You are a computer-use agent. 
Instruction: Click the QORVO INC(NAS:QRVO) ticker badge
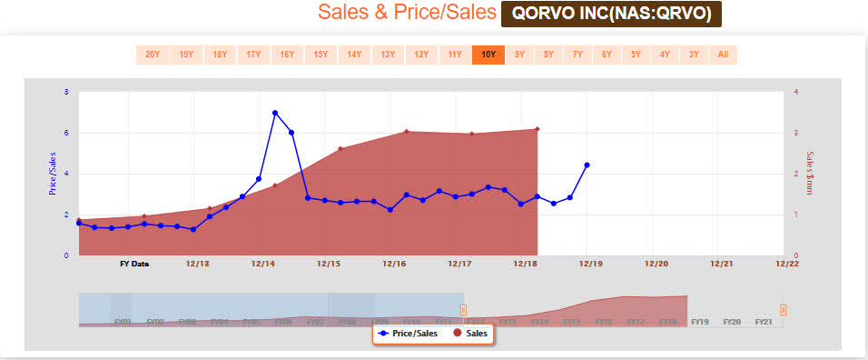611,14
